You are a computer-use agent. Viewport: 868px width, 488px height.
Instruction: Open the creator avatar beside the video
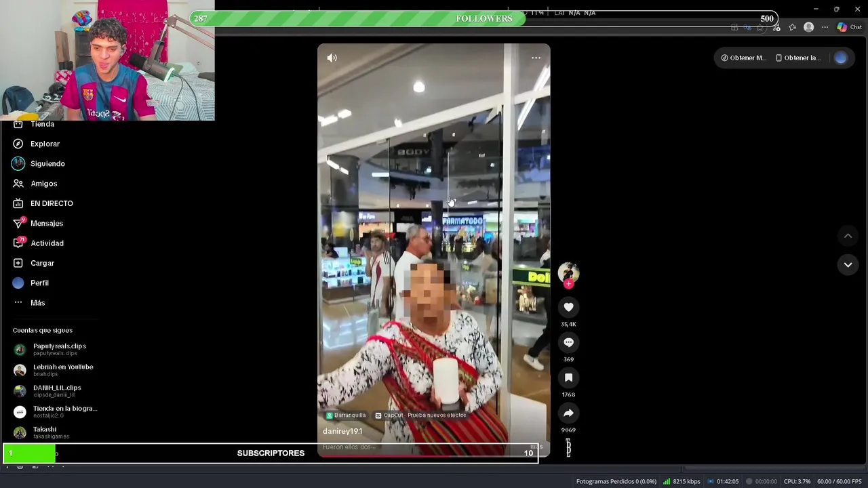[x=568, y=272]
